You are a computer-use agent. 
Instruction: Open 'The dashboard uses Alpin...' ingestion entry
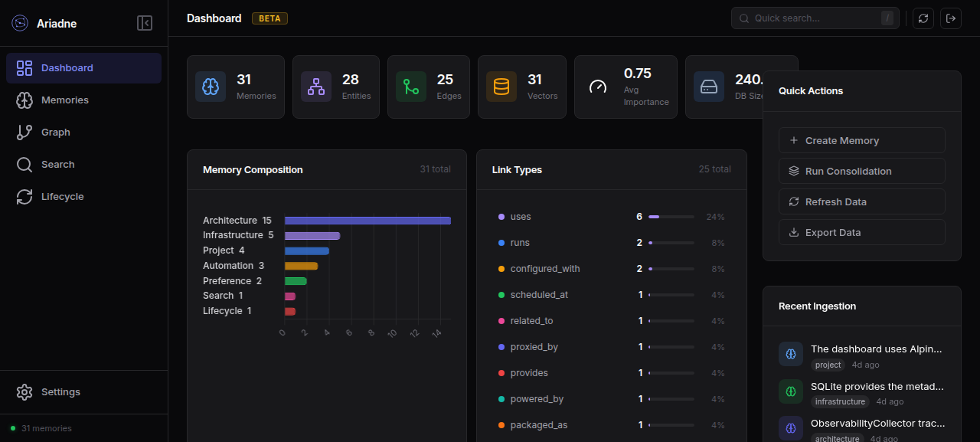click(862, 355)
